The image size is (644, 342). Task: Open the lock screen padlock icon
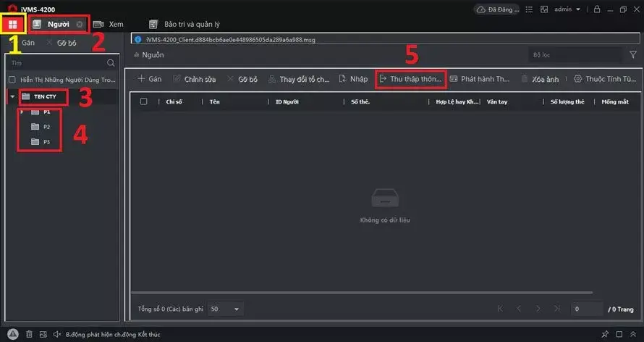point(597,9)
